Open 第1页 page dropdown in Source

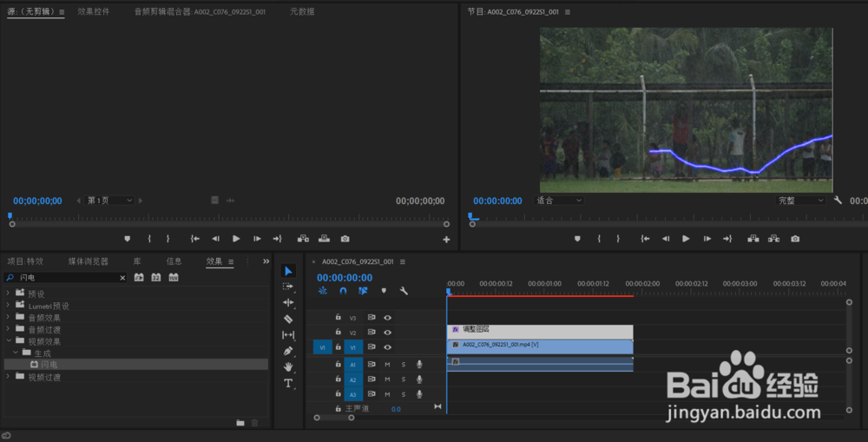tap(109, 201)
